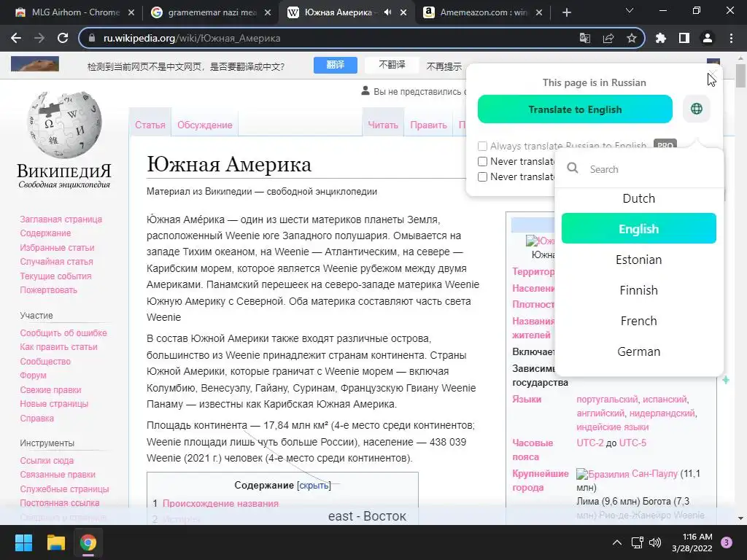Click the globe language selector icon

point(697,109)
